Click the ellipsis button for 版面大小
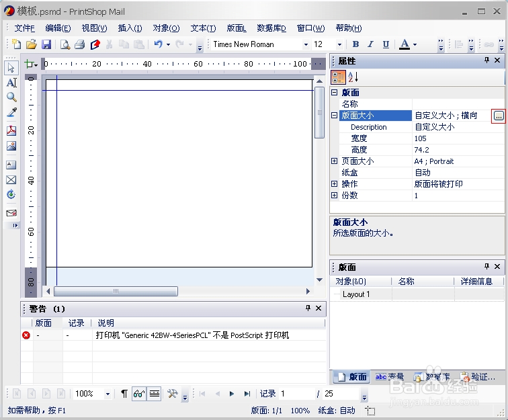 pos(499,116)
